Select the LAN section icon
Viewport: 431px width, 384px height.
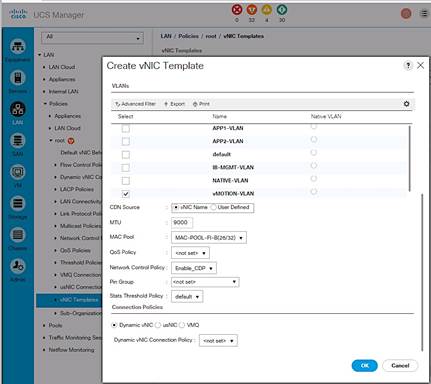(18, 109)
